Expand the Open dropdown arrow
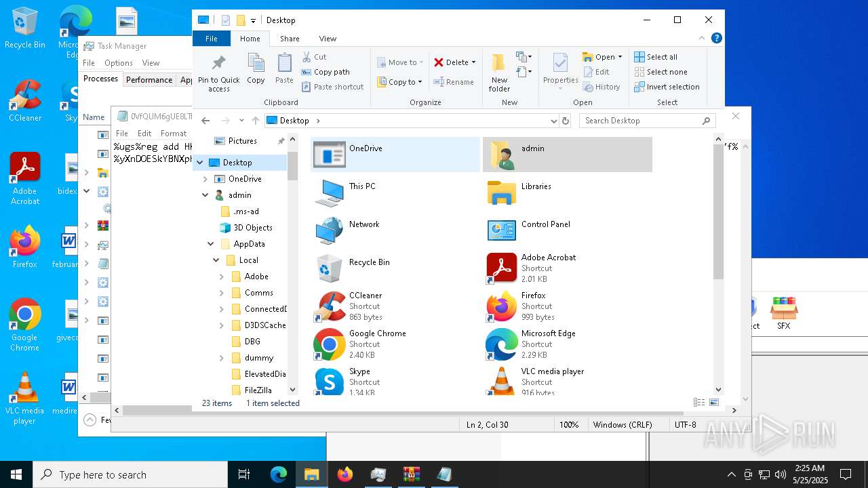The width and height of the screenshot is (868, 488). pyautogui.click(x=620, y=57)
